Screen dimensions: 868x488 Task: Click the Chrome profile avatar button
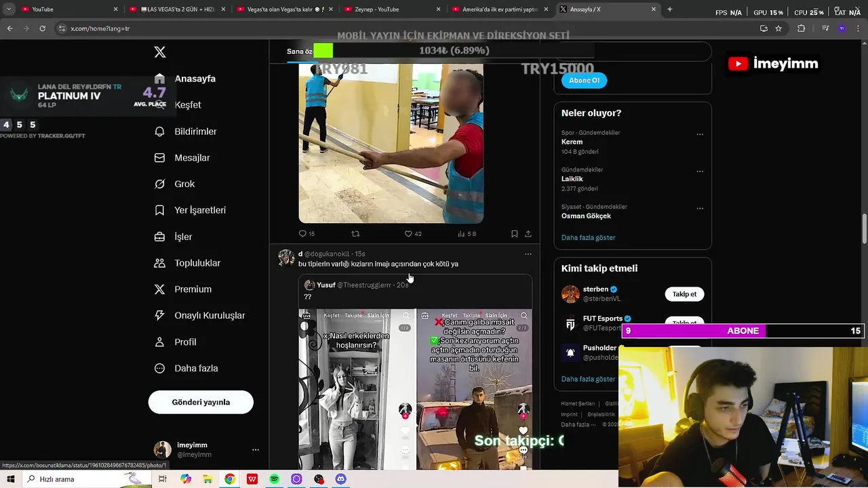coord(842,28)
